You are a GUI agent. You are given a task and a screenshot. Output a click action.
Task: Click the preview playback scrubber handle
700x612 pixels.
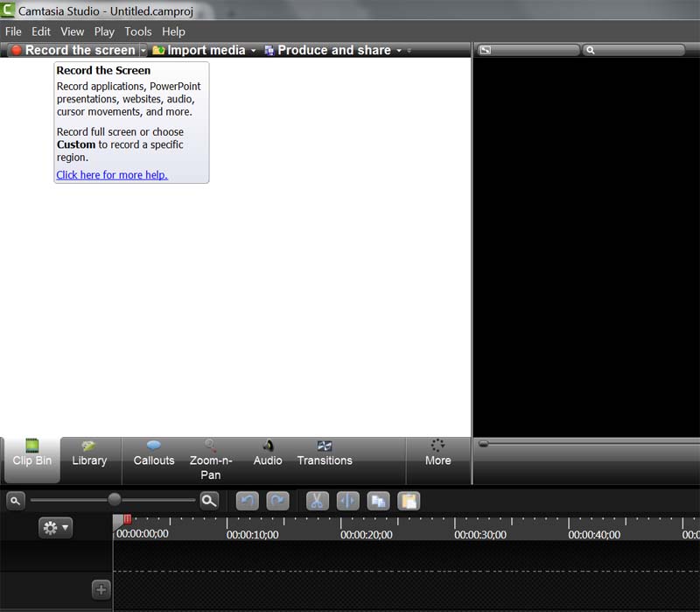(x=484, y=444)
